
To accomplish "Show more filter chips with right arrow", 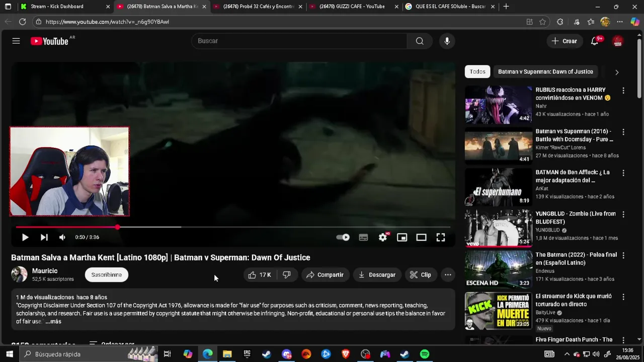I will pos(617,72).
